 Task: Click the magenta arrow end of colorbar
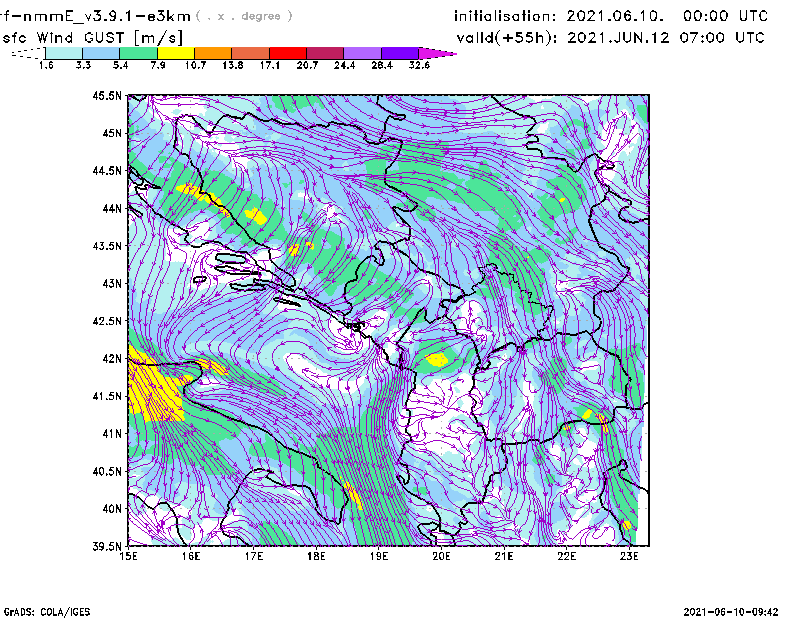(437, 53)
